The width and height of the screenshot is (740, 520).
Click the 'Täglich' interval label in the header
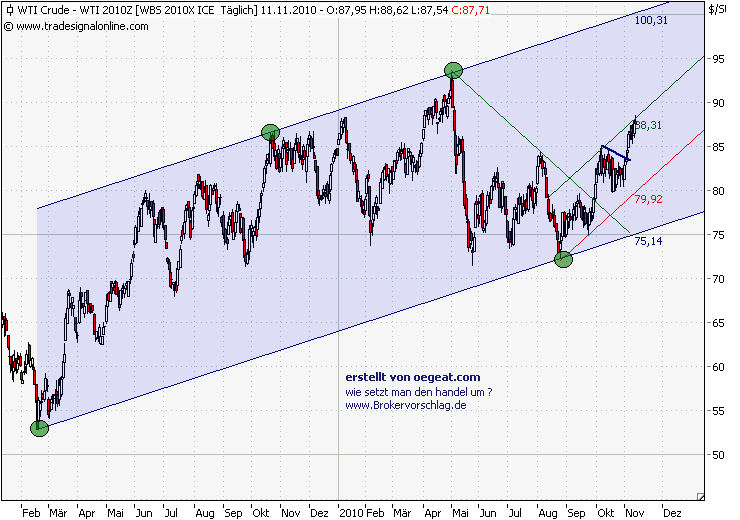pos(239,10)
